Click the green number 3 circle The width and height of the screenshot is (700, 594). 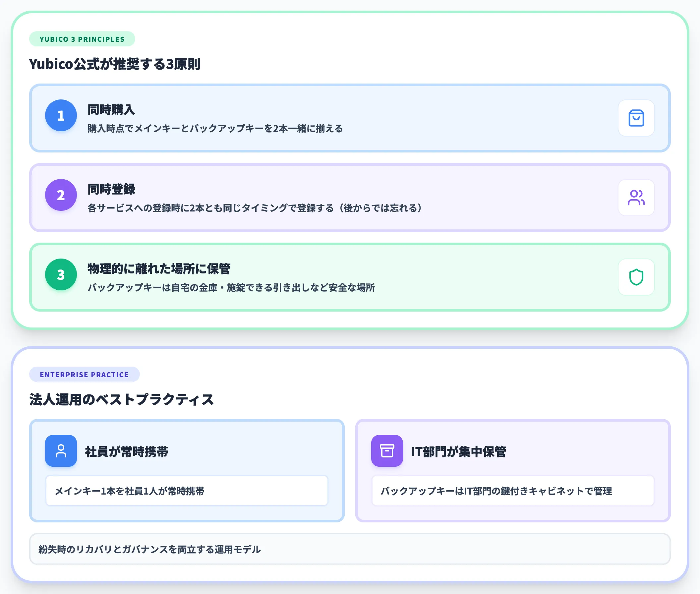pyautogui.click(x=61, y=274)
